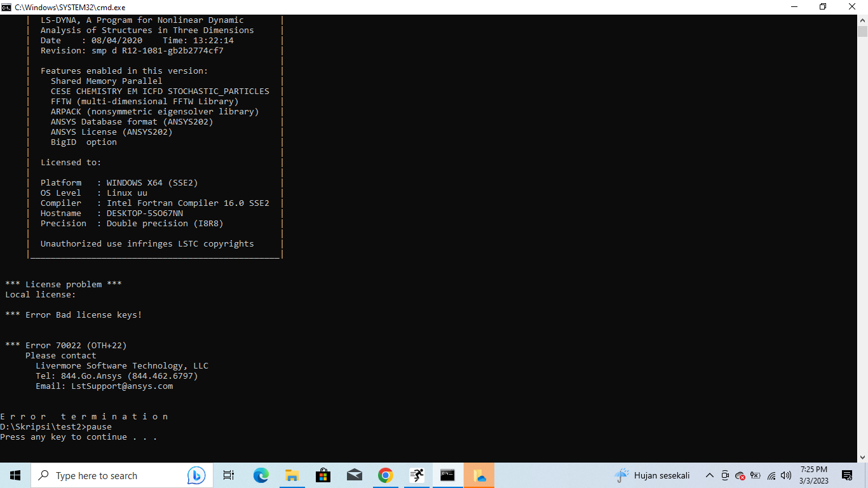This screenshot has width=868, height=488.
Task: Open the volume speaker tray icon
Action: 786,475
